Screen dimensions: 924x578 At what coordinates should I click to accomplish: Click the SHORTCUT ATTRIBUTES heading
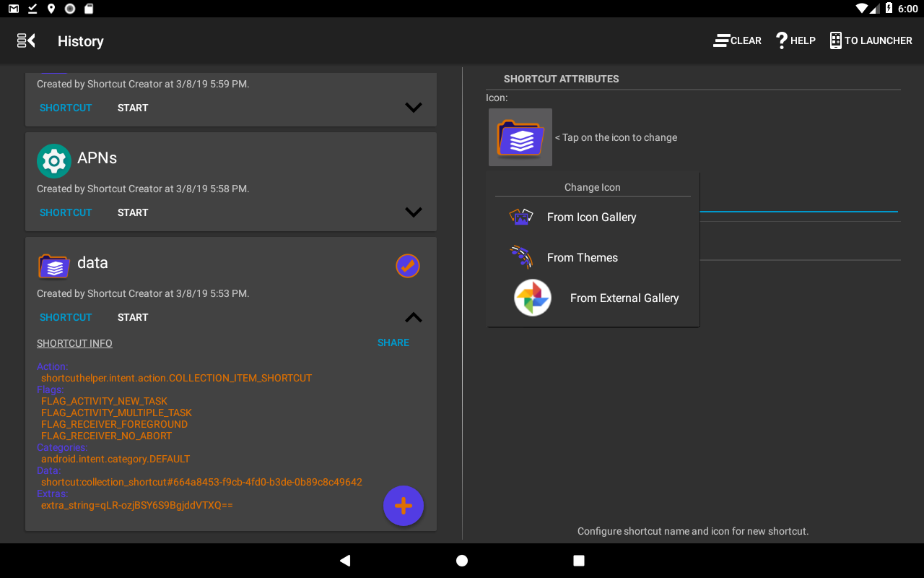point(562,79)
